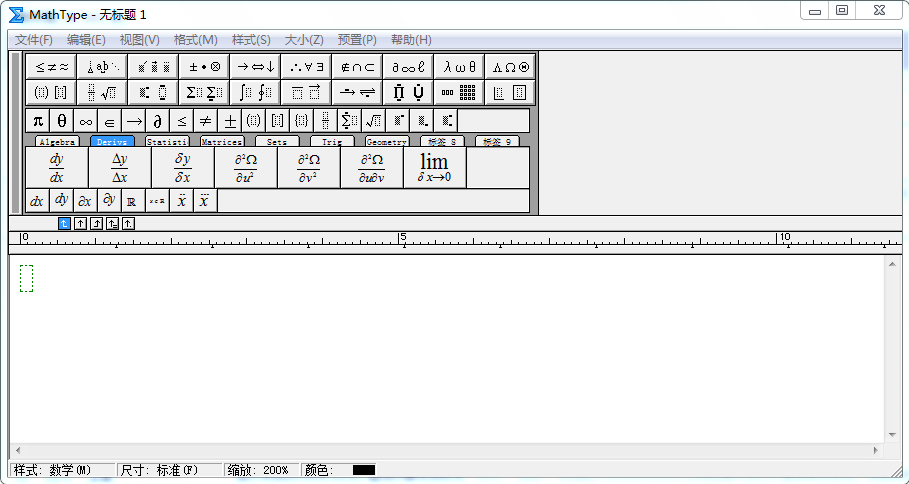Insert the double-struck R symbol
The height and width of the screenshot is (484, 909).
click(x=133, y=201)
